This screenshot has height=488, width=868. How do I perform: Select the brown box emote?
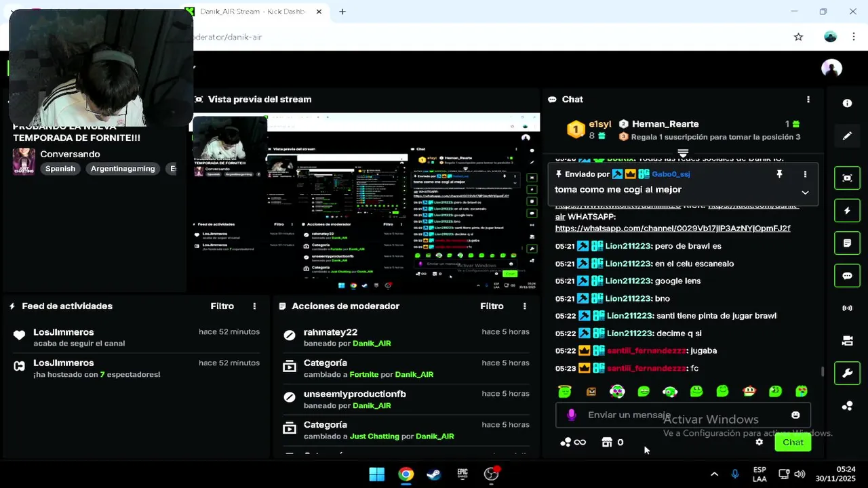(591, 391)
